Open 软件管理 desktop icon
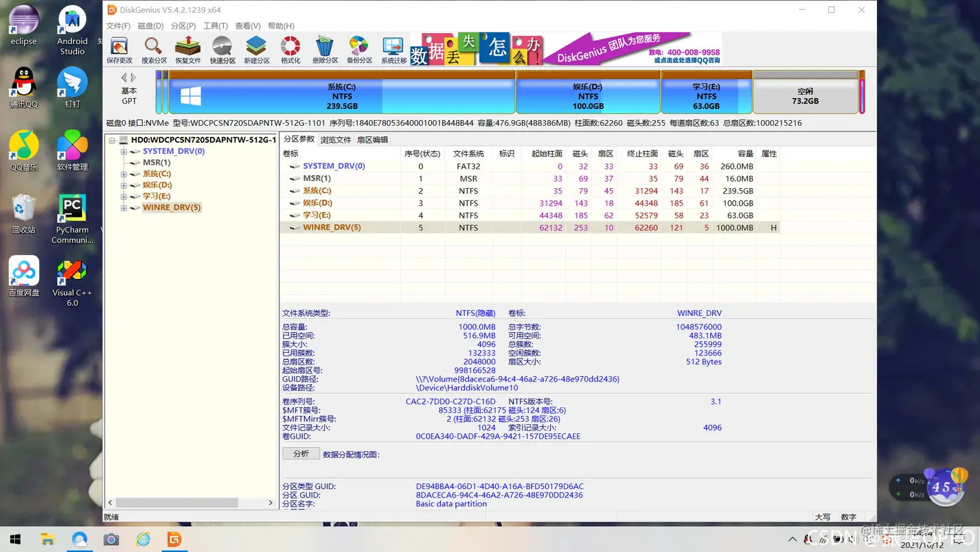 (x=72, y=150)
